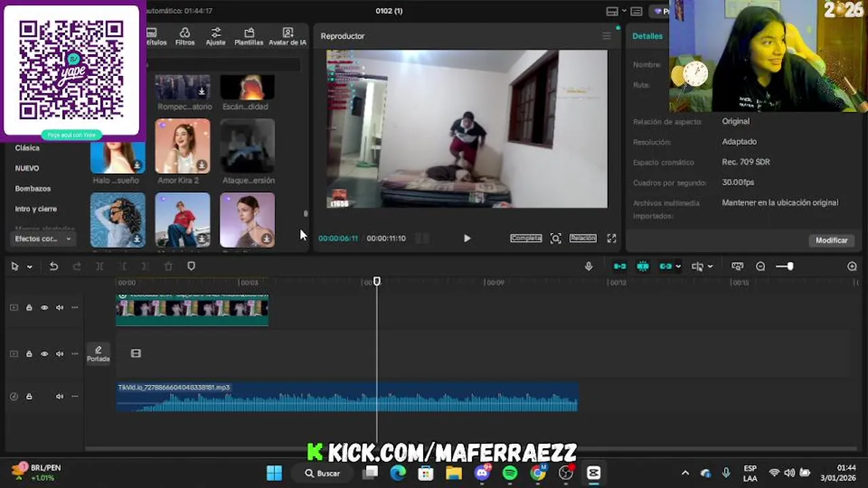Open timeline keyboard shortcut settings icon
The image size is (868, 488).
(x=738, y=266)
